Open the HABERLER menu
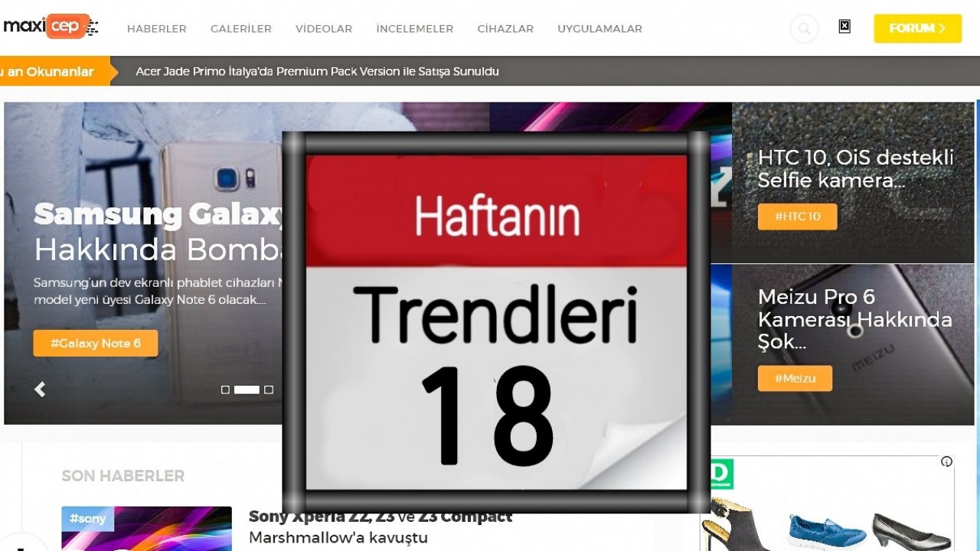The width and height of the screenshot is (980, 551). (157, 29)
